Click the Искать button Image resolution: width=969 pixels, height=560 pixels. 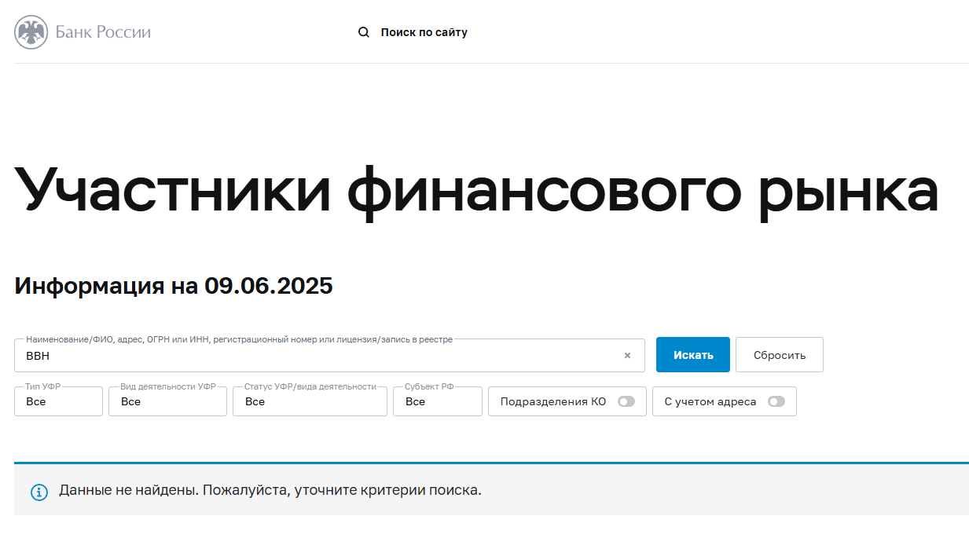(x=693, y=355)
